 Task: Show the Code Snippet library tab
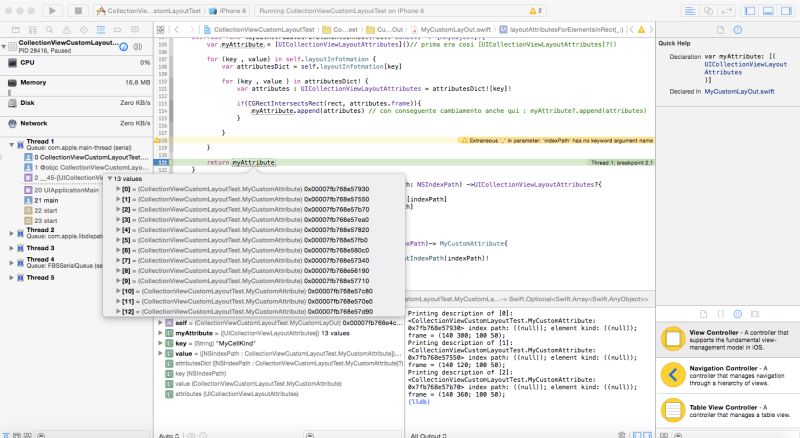[x=720, y=314]
